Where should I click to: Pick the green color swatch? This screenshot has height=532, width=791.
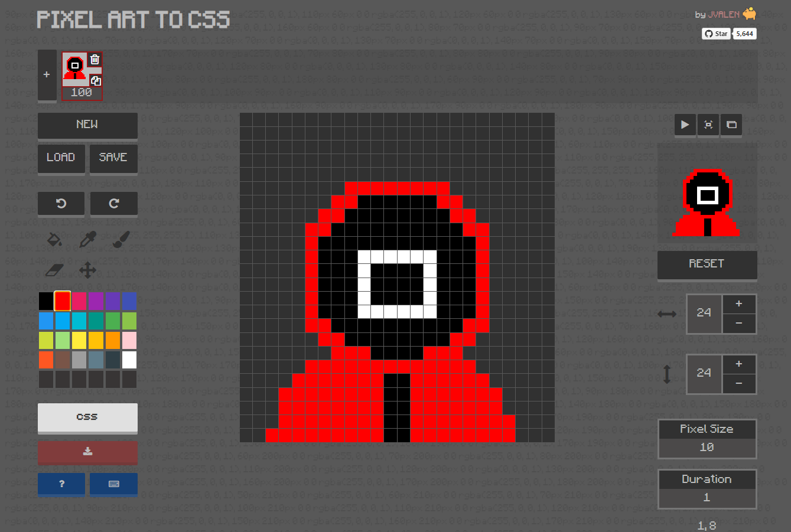click(x=113, y=321)
